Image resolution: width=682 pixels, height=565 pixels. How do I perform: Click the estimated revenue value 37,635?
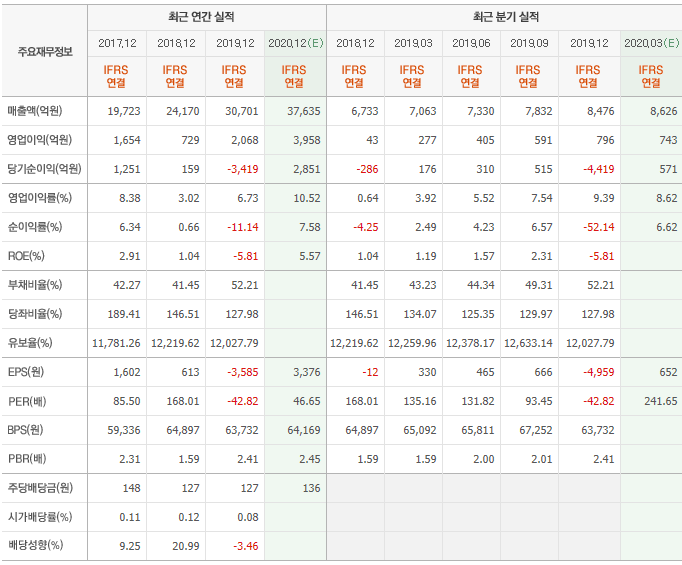[304, 111]
